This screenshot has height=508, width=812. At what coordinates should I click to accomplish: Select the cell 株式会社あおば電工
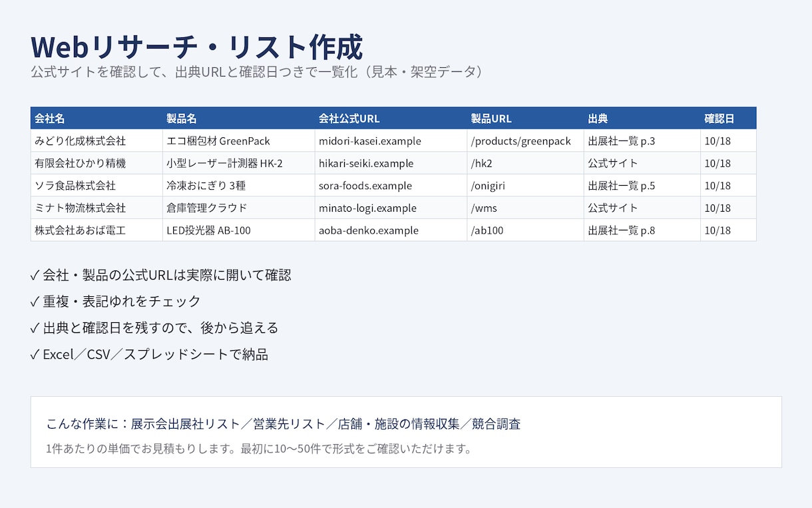tap(97, 230)
